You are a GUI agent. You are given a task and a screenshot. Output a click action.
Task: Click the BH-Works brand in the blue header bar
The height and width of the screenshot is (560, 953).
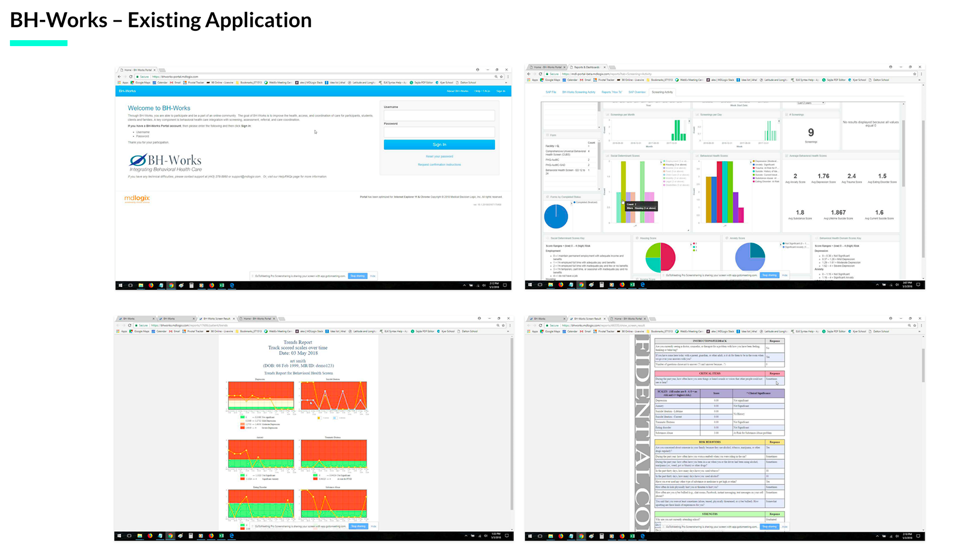tap(127, 91)
